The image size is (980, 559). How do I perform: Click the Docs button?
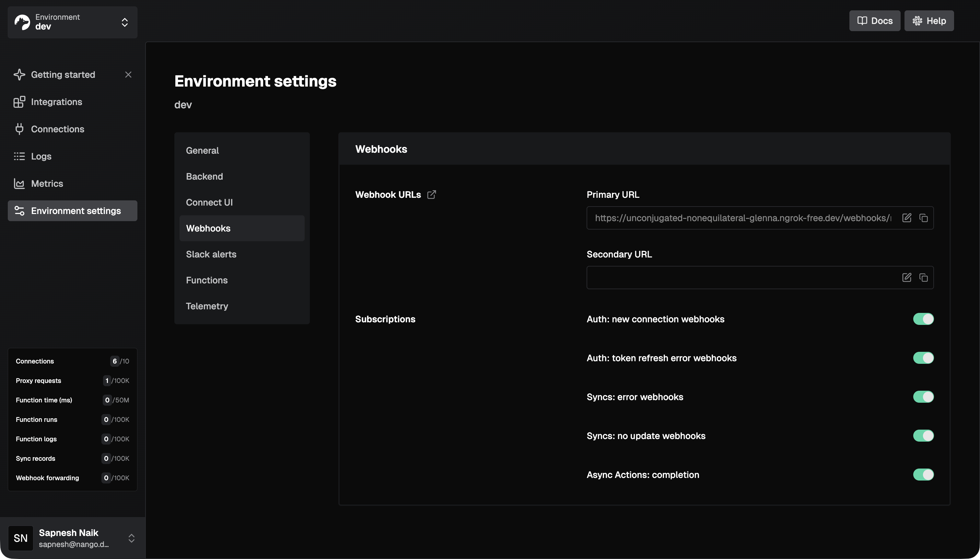point(874,21)
